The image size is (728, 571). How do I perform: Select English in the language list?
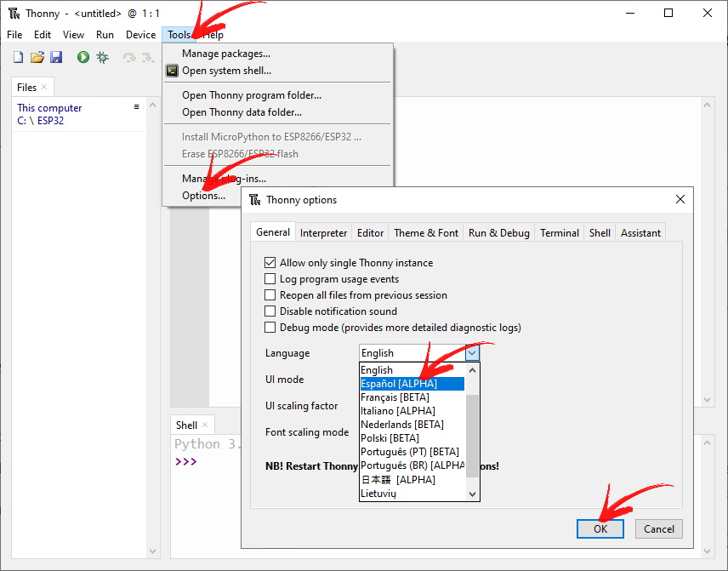click(412, 370)
